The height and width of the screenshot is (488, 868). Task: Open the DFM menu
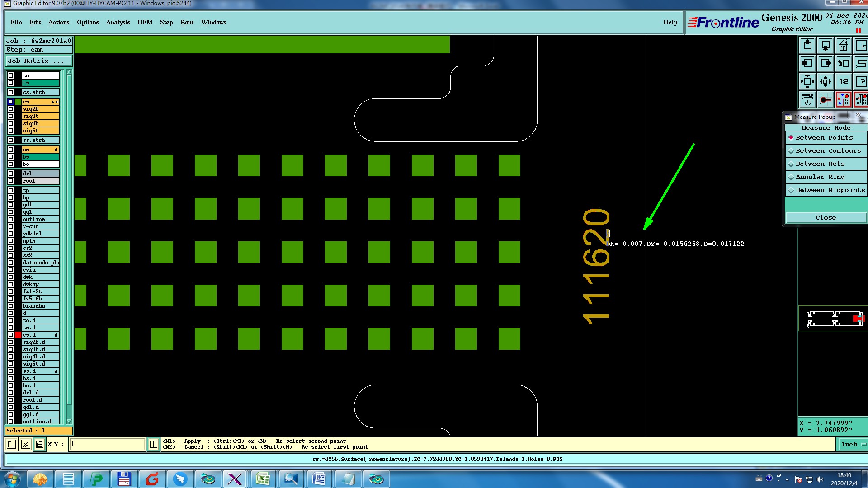145,23
